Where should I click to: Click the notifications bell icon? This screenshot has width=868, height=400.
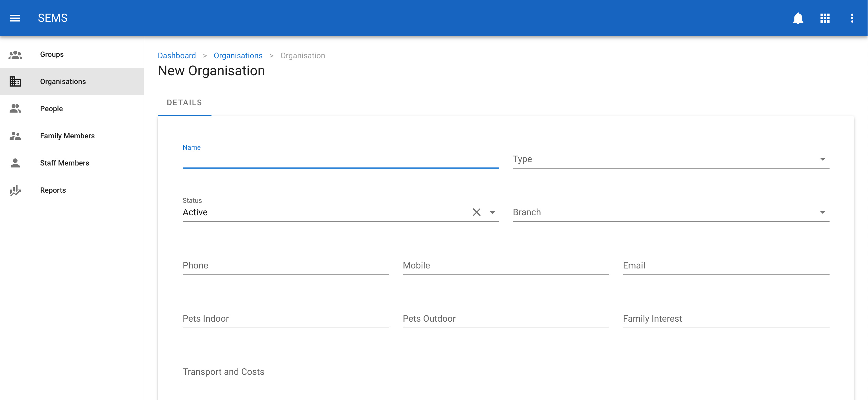798,18
